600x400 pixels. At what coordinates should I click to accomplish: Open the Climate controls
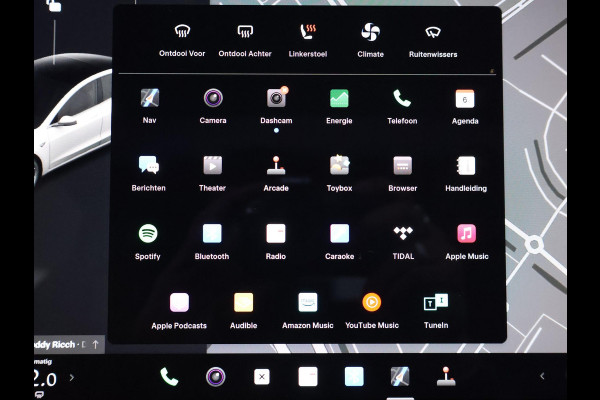pyautogui.click(x=370, y=32)
